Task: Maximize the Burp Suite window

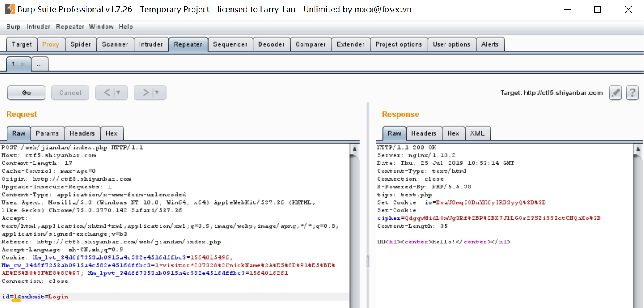Action: tap(598, 9)
